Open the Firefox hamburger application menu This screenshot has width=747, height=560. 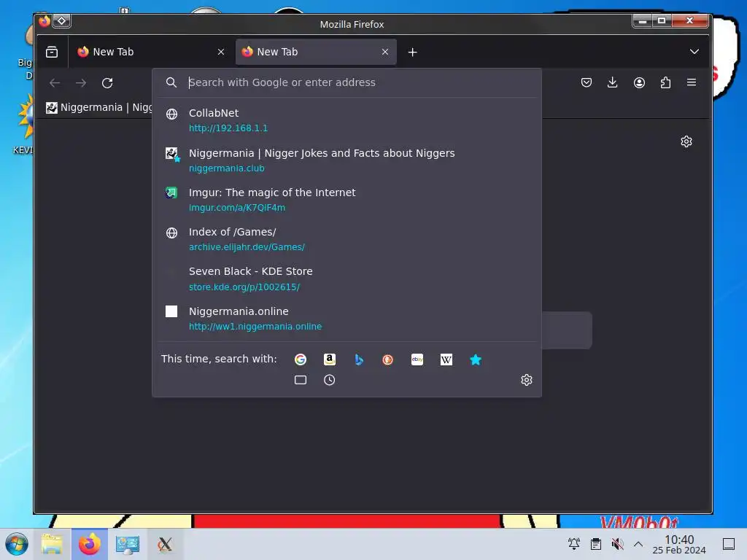tap(692, 82)
